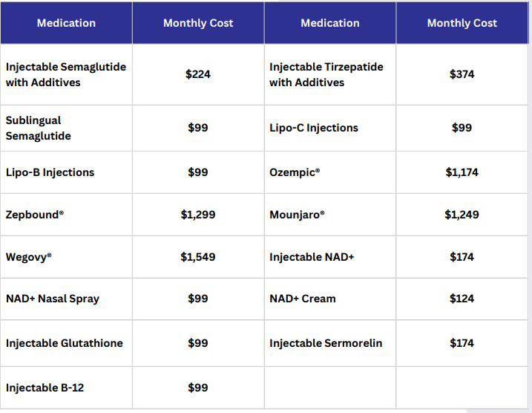
Task: Select the $374 monthly cost cell
Action: (462, 74)
